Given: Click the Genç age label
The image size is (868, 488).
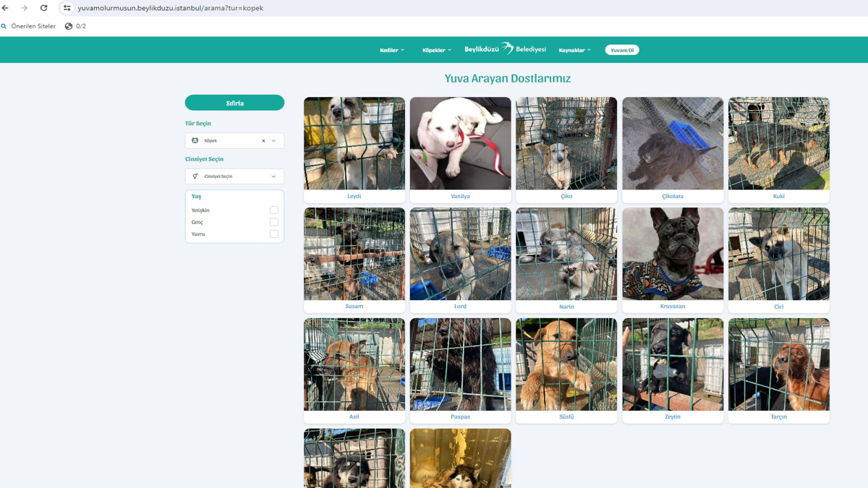Looking at the screenshot, I should pyautogui.click(x=197, y=222).
